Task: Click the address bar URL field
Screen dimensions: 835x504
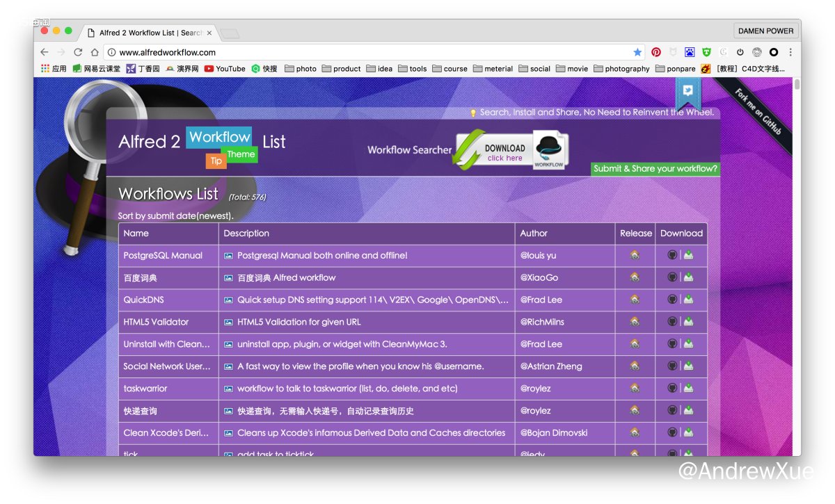Action: point(373,52)
